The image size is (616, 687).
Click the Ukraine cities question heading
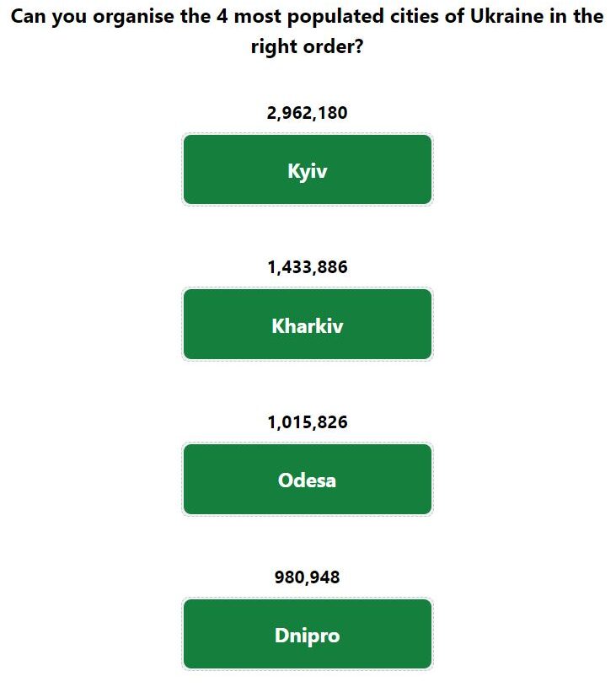tap(307, 31)
